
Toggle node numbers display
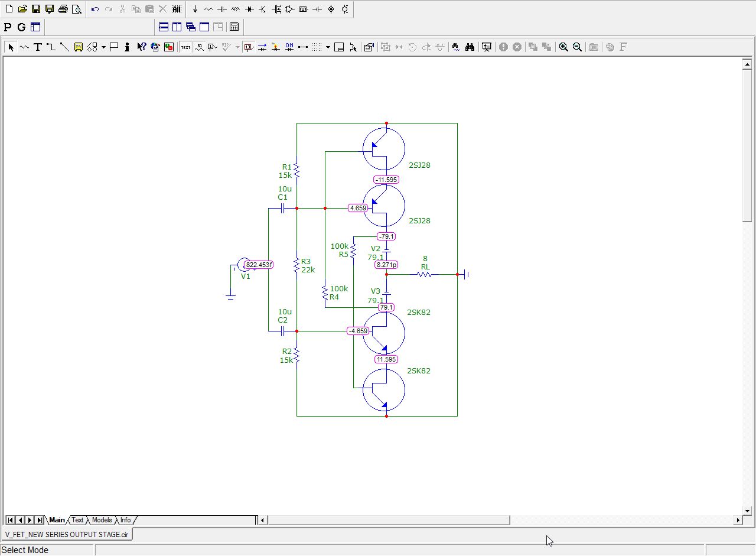tap(213, 47)
